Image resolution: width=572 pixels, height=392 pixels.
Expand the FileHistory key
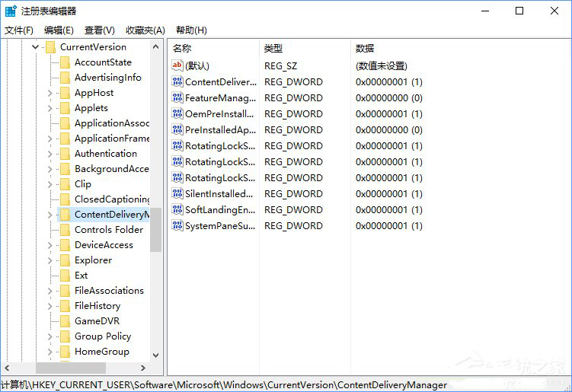[50, 306]
